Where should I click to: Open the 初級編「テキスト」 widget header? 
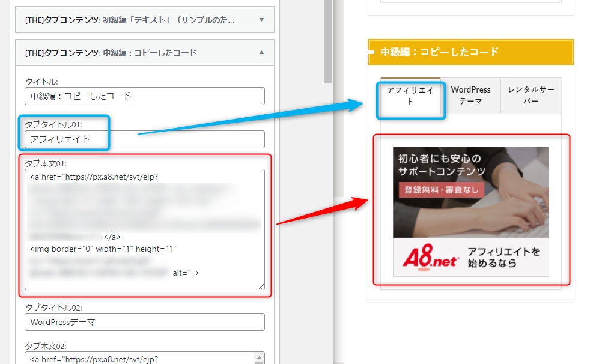(x=145, y=19)
